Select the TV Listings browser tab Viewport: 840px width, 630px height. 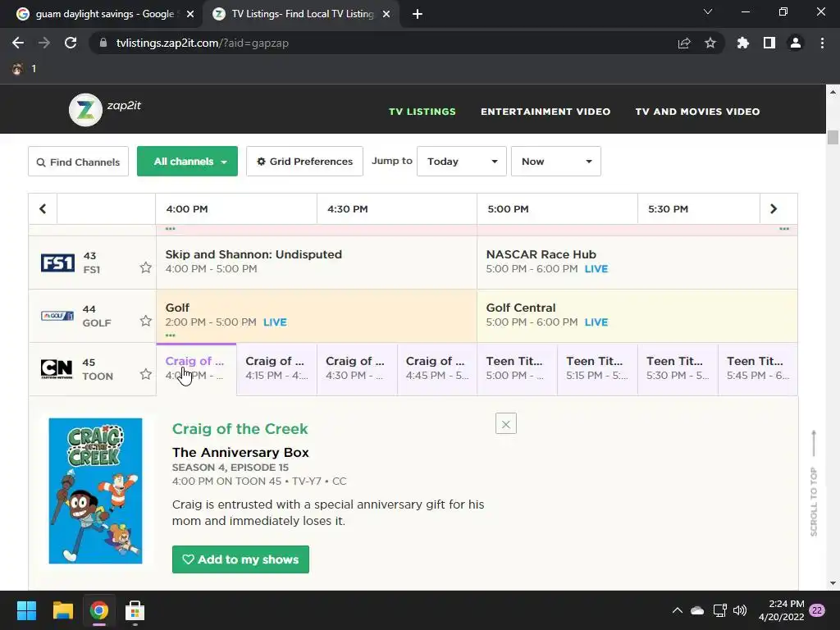[x=300, y=14]
